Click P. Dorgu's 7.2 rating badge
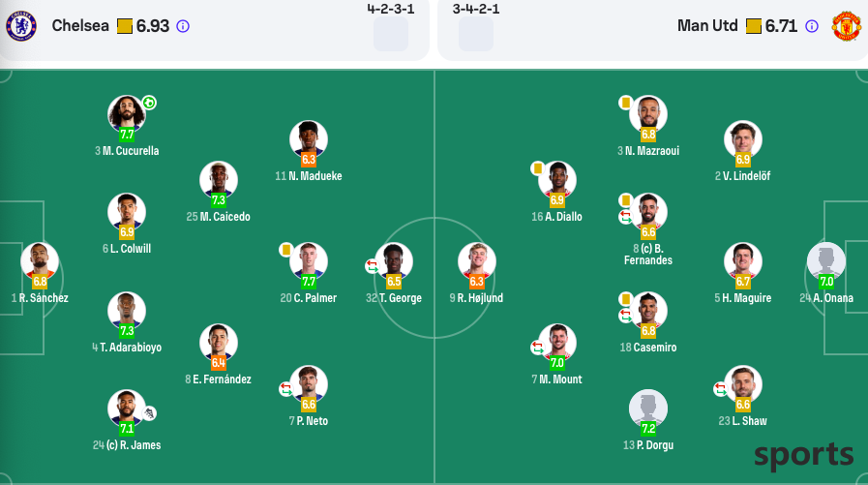 pos(648,429)
